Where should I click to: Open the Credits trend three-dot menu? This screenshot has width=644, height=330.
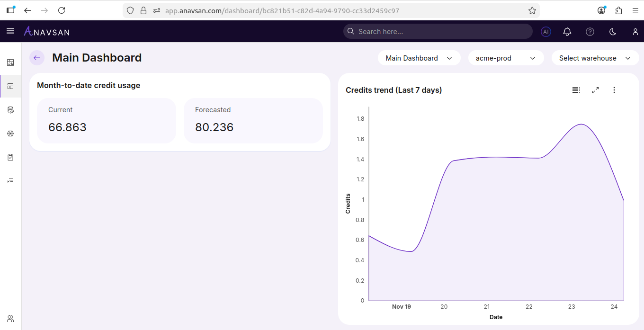[614, 90]
